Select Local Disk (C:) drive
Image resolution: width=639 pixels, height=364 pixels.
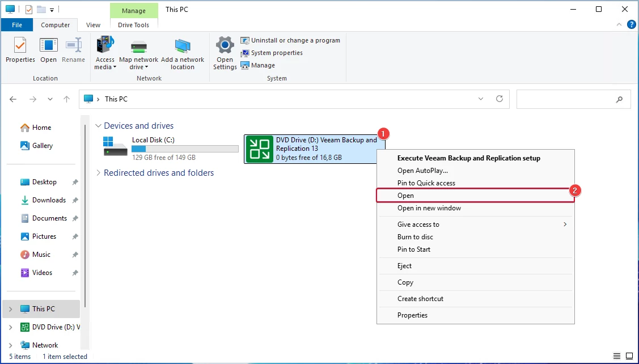pyautogui.click(x=171, y=149)
